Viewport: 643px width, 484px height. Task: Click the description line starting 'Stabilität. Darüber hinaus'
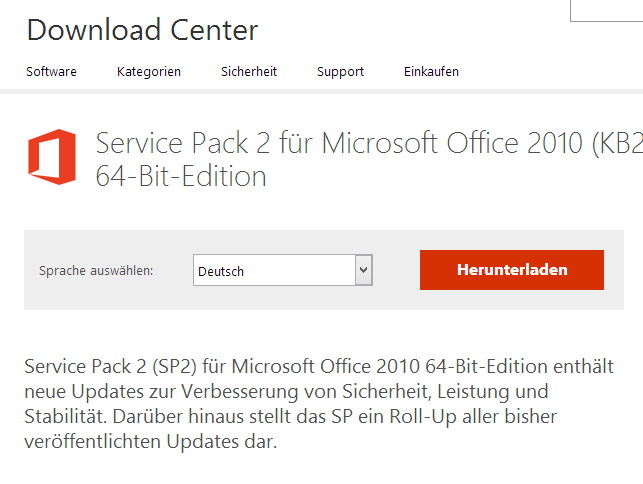point(290,416)
